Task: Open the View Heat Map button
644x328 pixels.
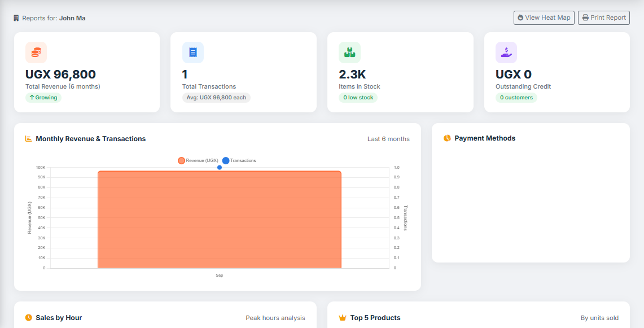Action: click(544, 18)
